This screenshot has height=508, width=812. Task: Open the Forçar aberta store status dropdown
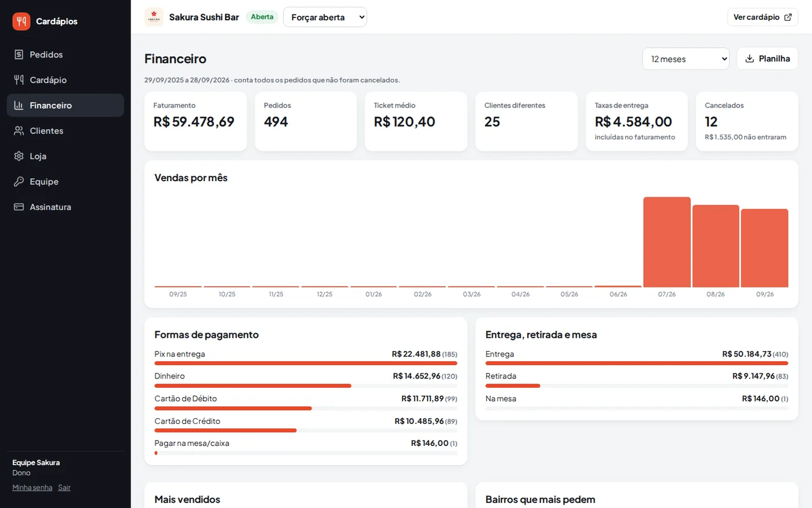tap(325, 17)
